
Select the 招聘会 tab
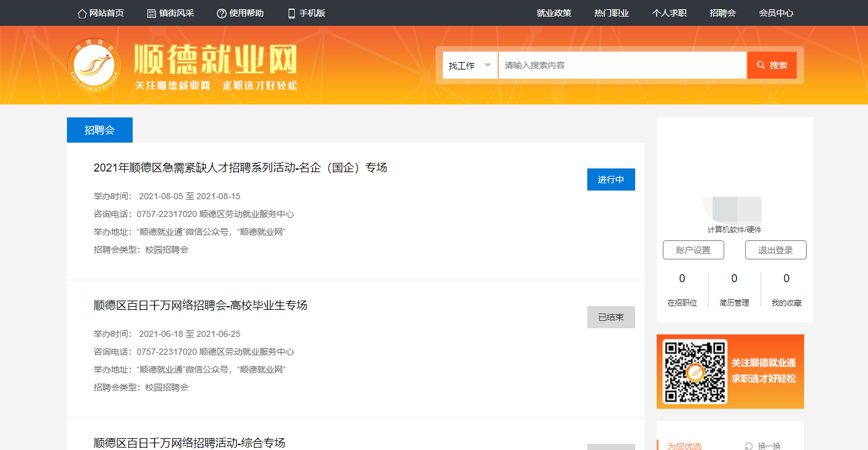(x=100, y=130)
